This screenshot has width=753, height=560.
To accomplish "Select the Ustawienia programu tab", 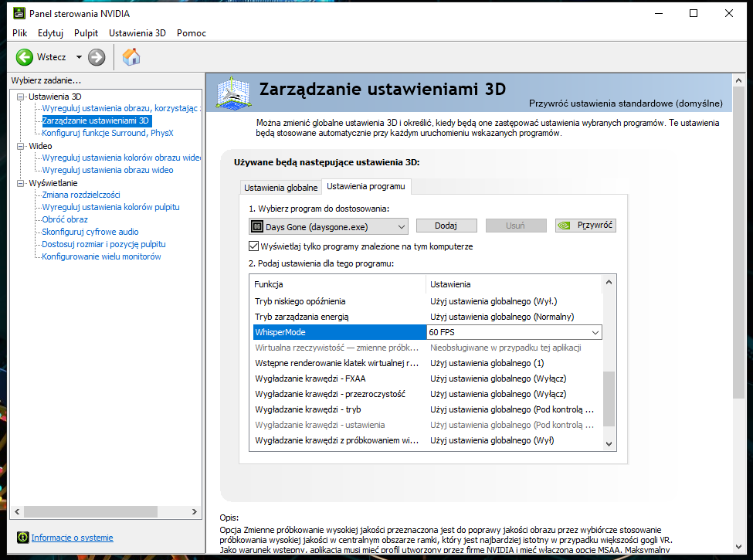I will [x=366, y=186].
